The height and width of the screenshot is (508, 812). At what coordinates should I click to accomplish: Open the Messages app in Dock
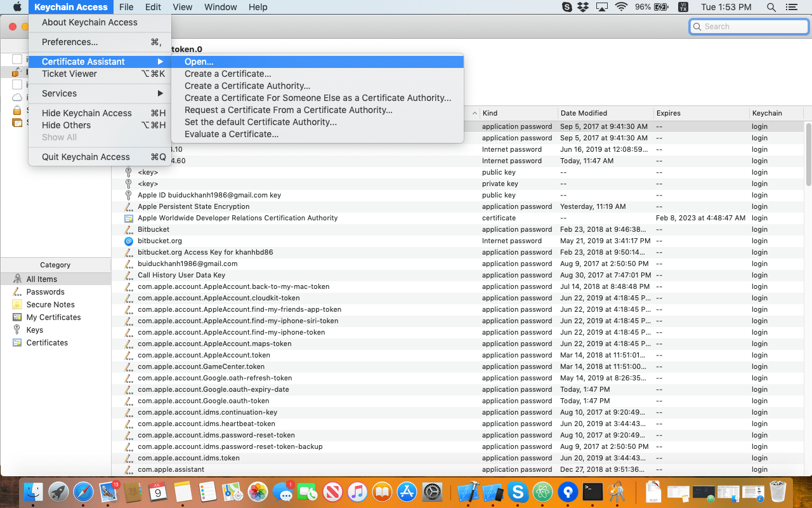(x=282, y=492)
